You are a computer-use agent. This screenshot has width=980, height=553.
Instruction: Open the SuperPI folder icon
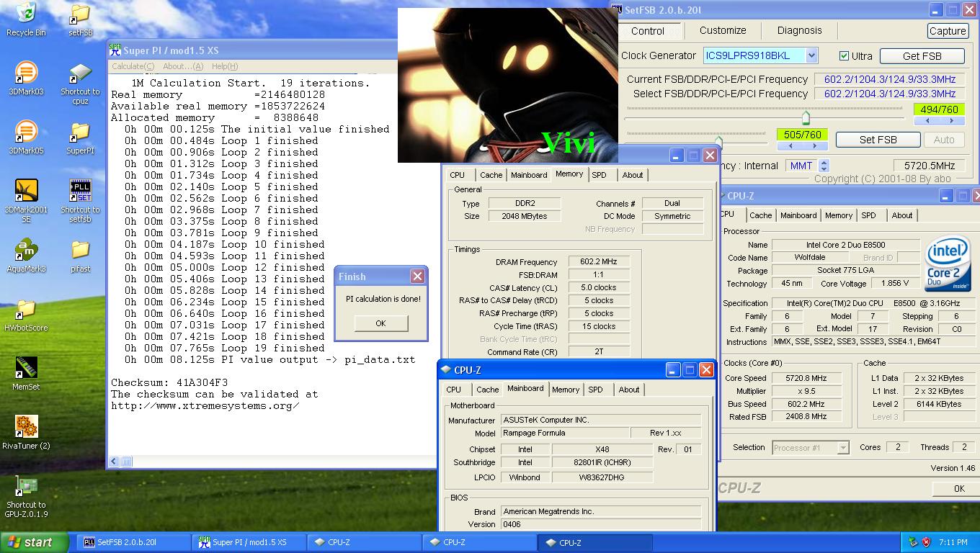[x=80, y=132]
